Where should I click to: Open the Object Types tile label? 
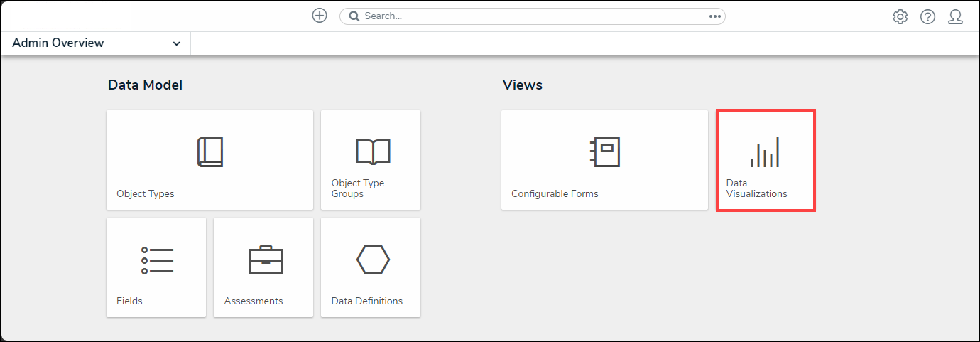146,193
